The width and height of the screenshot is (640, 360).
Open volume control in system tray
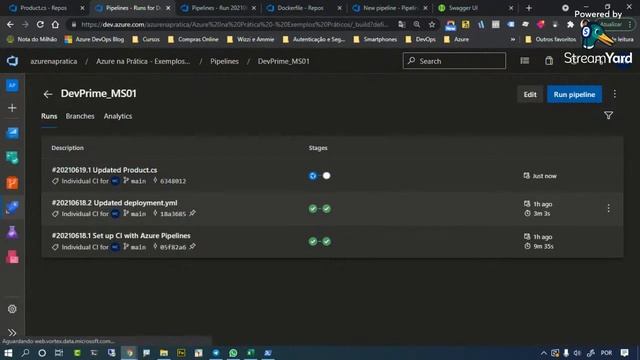tap(577, 353)
